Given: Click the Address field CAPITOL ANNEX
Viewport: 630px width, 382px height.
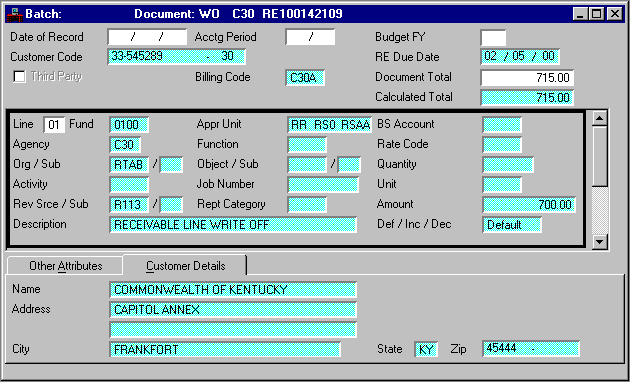Looking at the screenshot, I should click(233, 310).
